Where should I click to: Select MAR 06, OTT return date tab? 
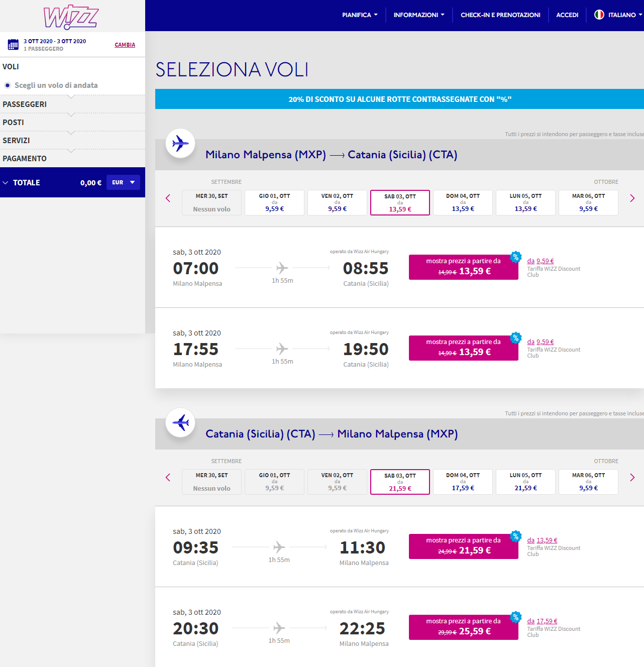[588, 482]
